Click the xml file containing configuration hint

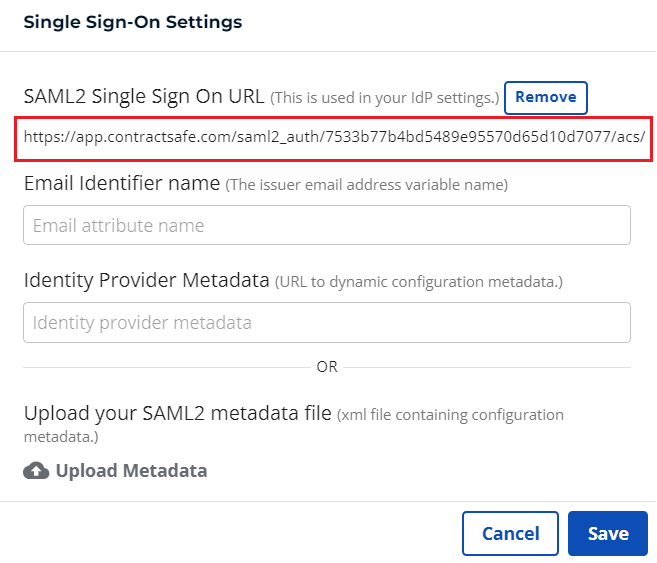pyautogui.click(x=450, y=415)
